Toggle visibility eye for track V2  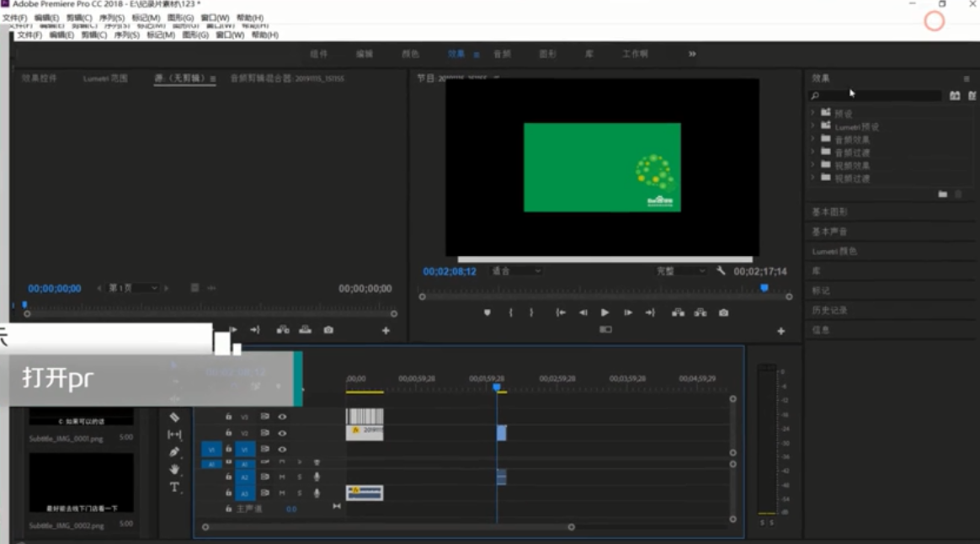(x=283, y=434)
